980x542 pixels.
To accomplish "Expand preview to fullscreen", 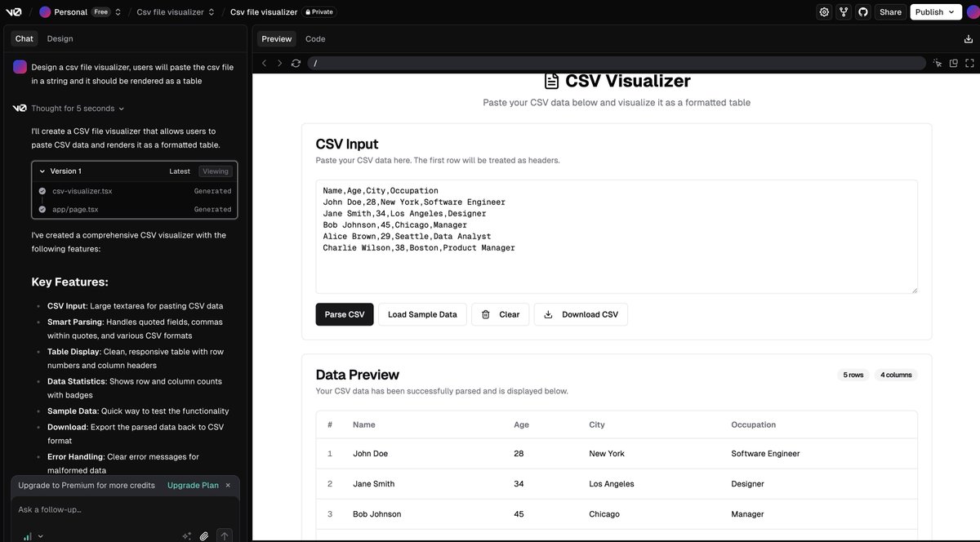I will tap(969, 63).
